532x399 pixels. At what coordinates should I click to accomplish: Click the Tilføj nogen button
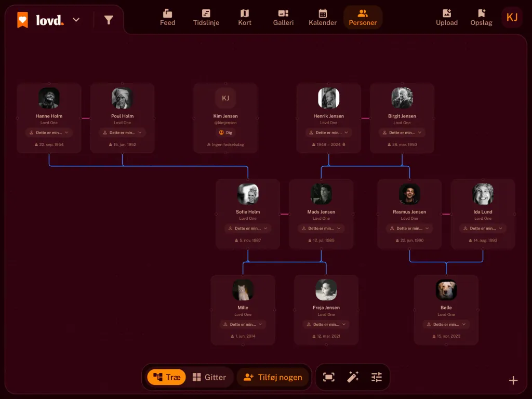tap(273, 377)
